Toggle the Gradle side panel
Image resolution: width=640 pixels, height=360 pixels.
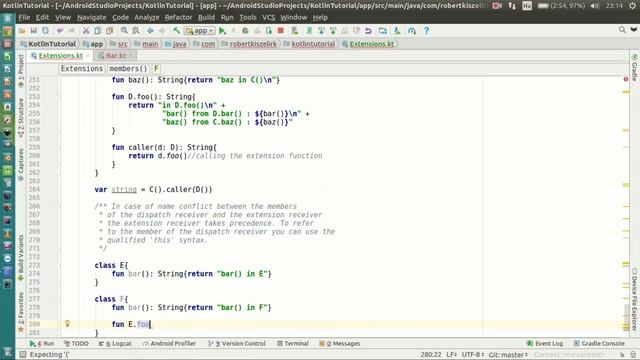point(634,67)
